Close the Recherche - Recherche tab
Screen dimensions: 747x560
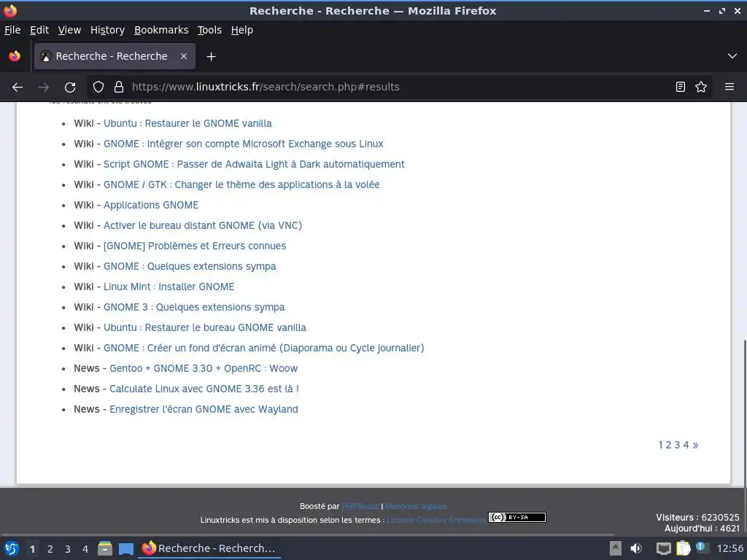pos(184,56)
